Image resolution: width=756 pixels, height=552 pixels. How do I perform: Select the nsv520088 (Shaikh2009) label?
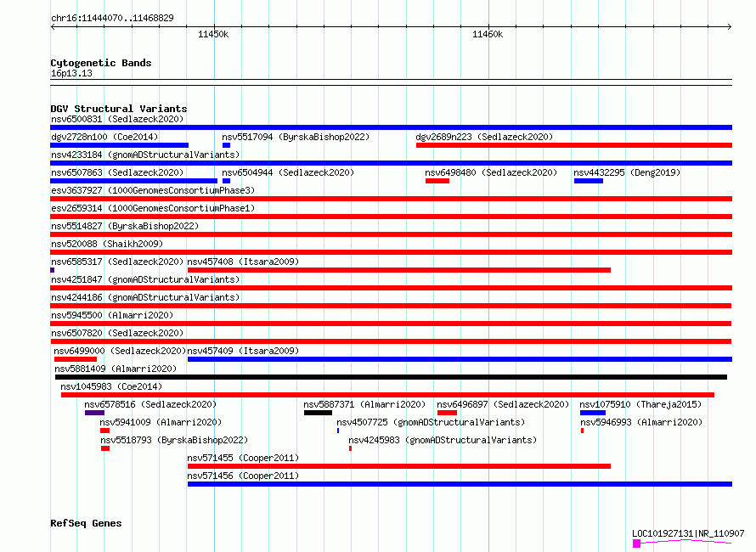pos(107,244)
